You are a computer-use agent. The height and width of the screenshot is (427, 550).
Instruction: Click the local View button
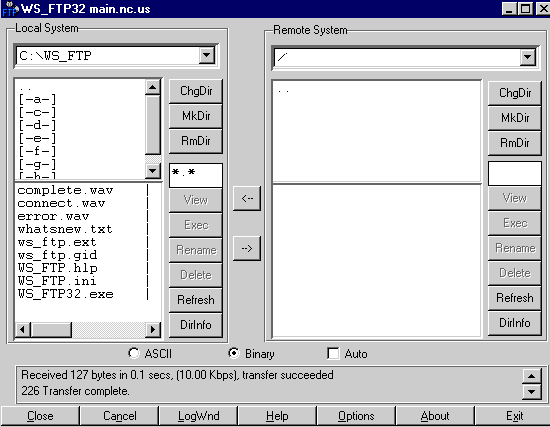196,200
